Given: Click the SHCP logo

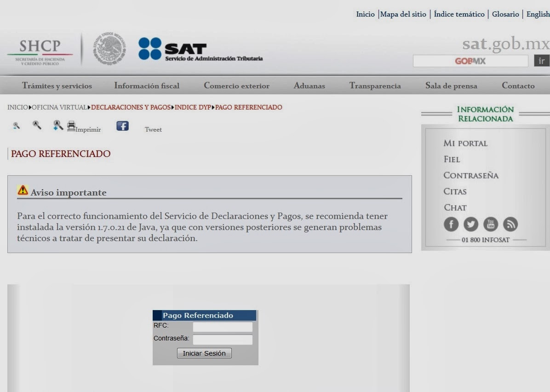Looking at the screenshot, I should coord(40,52).
